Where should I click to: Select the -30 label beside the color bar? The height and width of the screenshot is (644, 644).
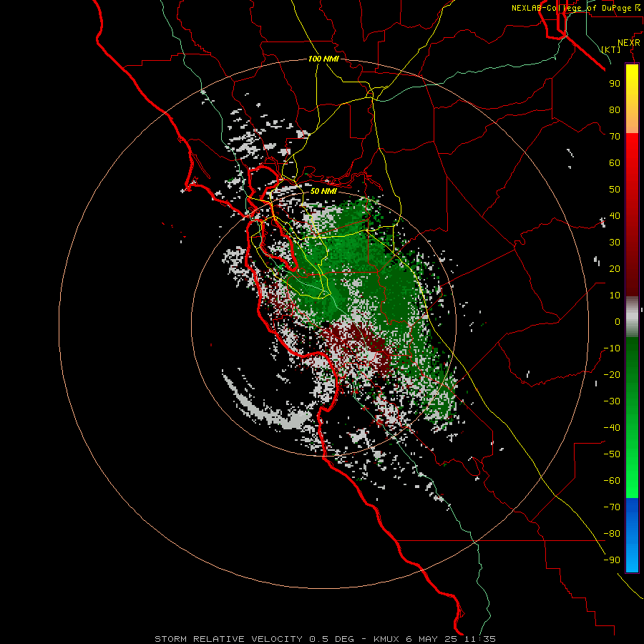[x=612, y=401]
